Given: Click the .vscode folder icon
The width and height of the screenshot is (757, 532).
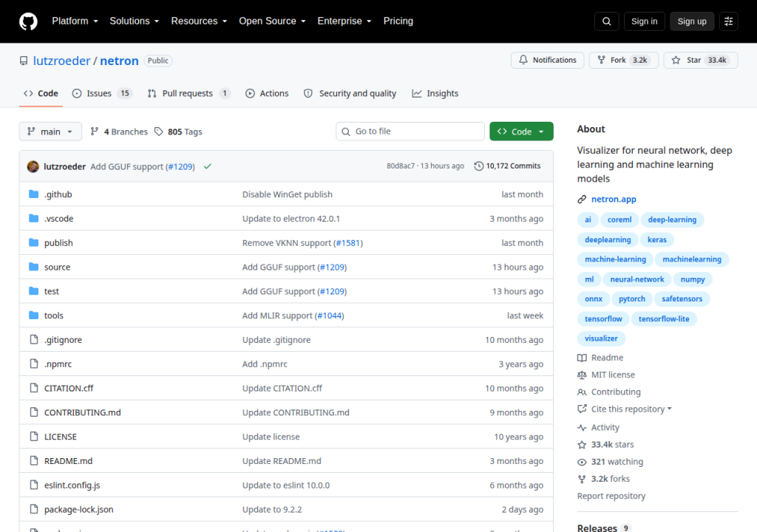Looking at the screenshot, I should pos(33,218).
